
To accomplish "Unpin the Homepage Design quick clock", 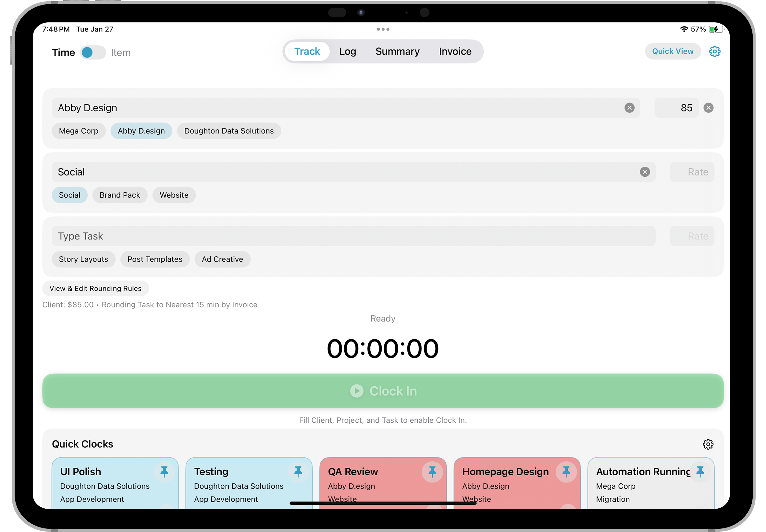I will click(567, 471).
